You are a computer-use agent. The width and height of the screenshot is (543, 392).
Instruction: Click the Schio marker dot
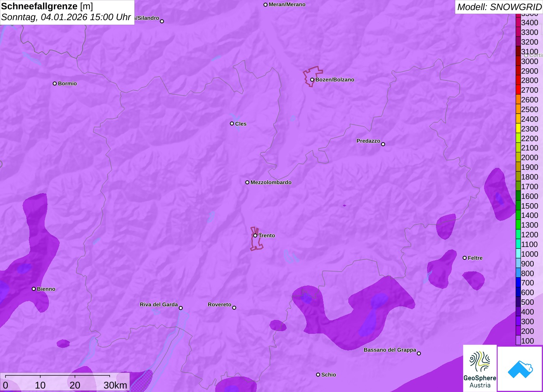coord(318,375)
